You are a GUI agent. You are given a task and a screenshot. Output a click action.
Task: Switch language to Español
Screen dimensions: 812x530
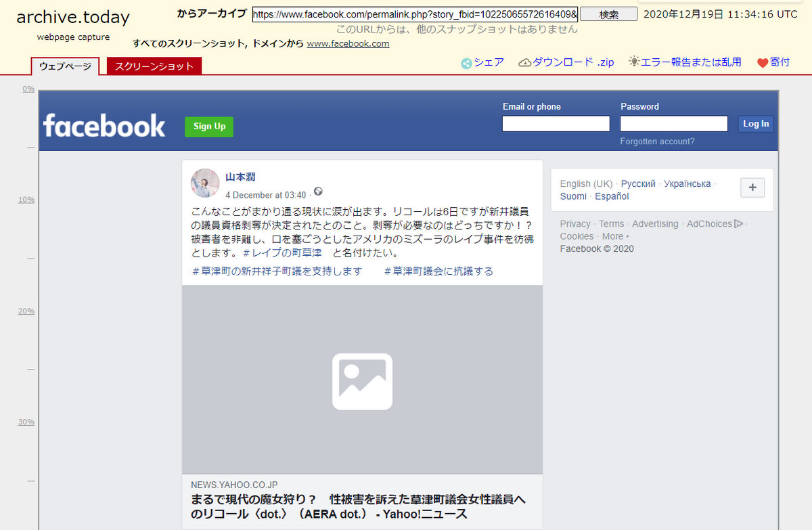tap(612, 196)
